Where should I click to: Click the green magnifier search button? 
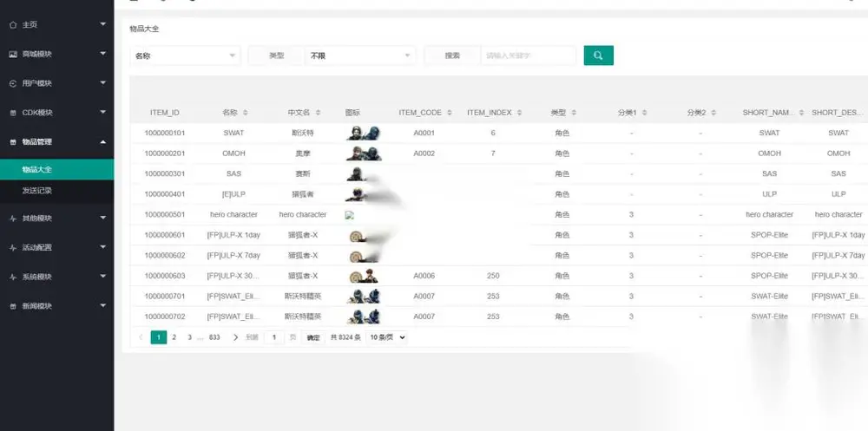[x=598, y=56]
